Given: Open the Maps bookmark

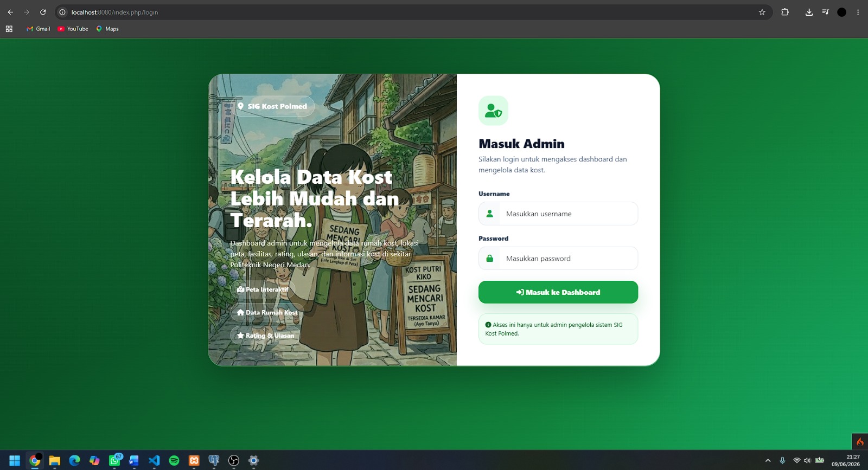Looking at the screenshot, I should point(107,29).
